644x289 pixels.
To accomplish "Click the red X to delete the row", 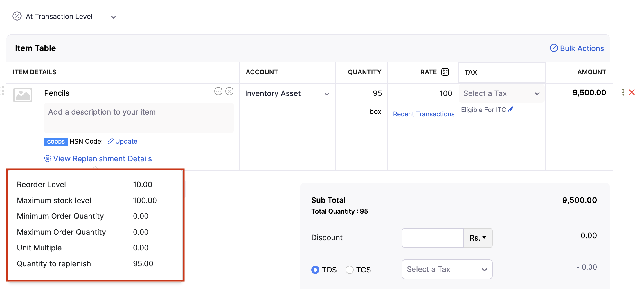I will [632, 93].
